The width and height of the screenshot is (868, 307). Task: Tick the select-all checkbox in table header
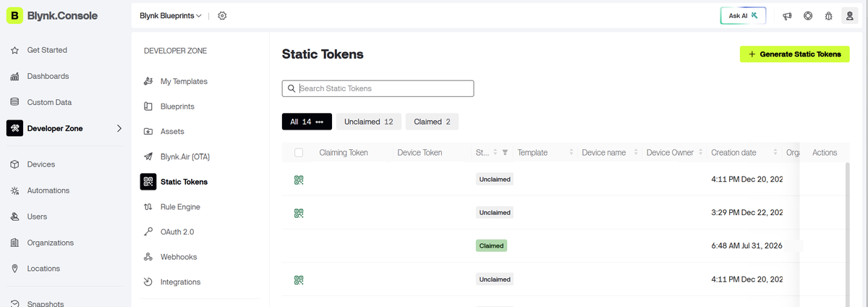299,153
